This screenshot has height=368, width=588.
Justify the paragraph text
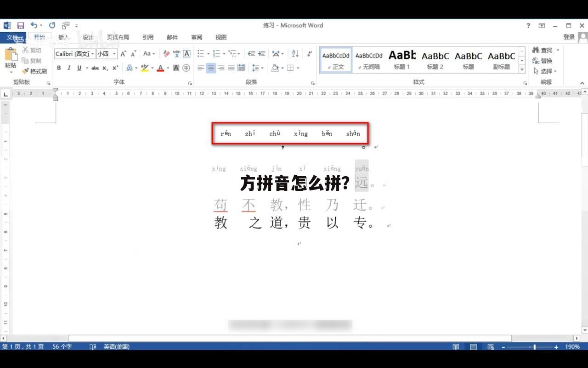pos(231,68)
